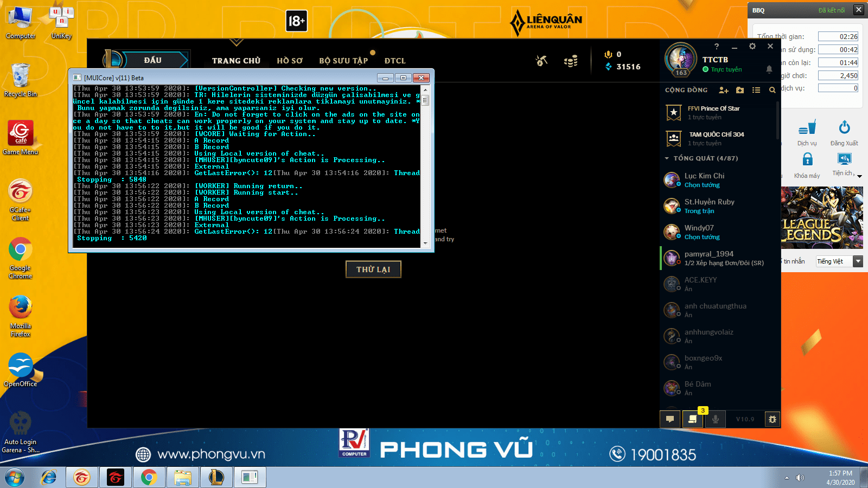Click the ĐẤU play button
Image resolution: width=868 pixels, height=488 pixels.
tap(153, 60)
